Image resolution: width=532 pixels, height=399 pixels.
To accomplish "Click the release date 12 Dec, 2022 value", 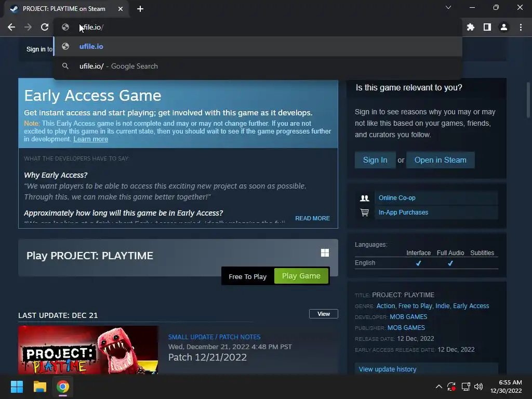I will click(415, 339).
